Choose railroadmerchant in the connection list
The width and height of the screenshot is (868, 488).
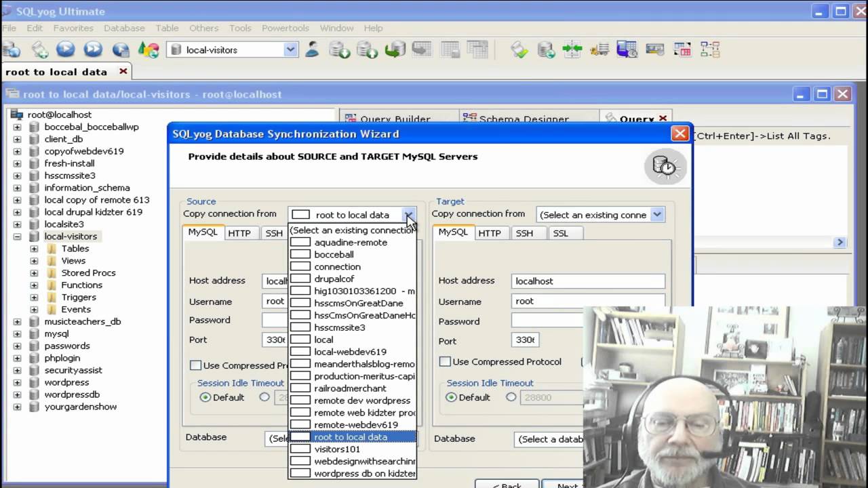[352, 388]
